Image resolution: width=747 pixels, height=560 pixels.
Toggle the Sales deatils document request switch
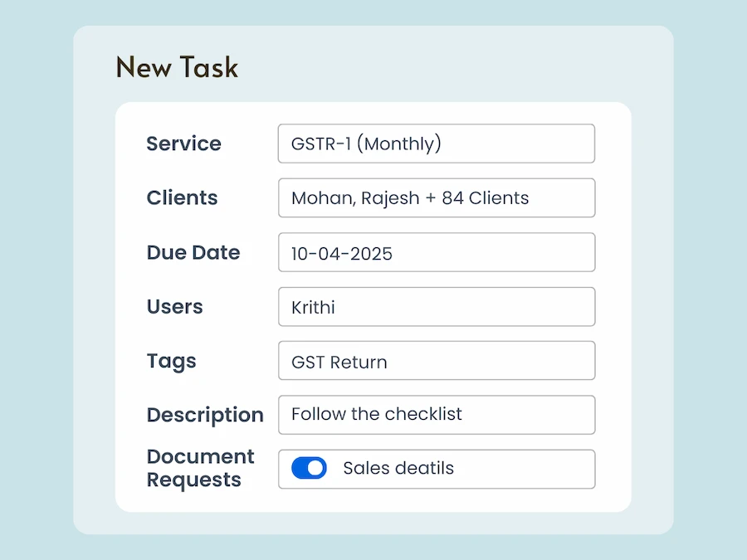[307, 468]
